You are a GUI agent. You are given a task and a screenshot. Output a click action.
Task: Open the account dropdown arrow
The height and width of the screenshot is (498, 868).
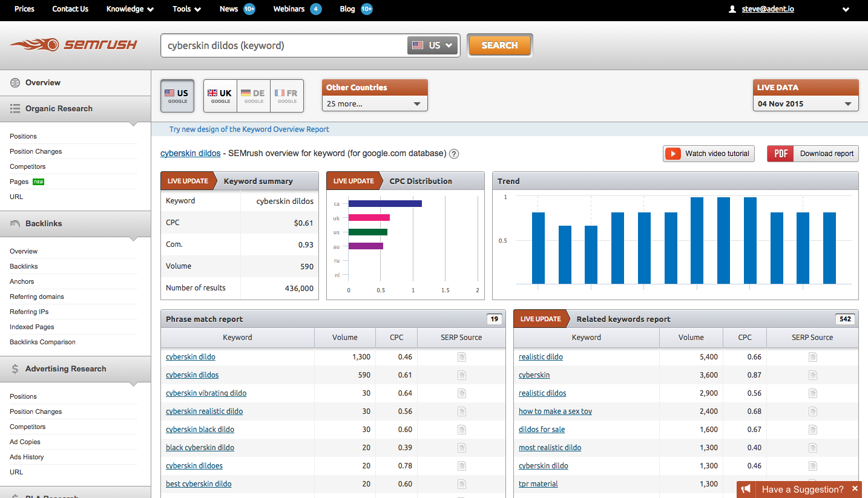coord(846,9)
